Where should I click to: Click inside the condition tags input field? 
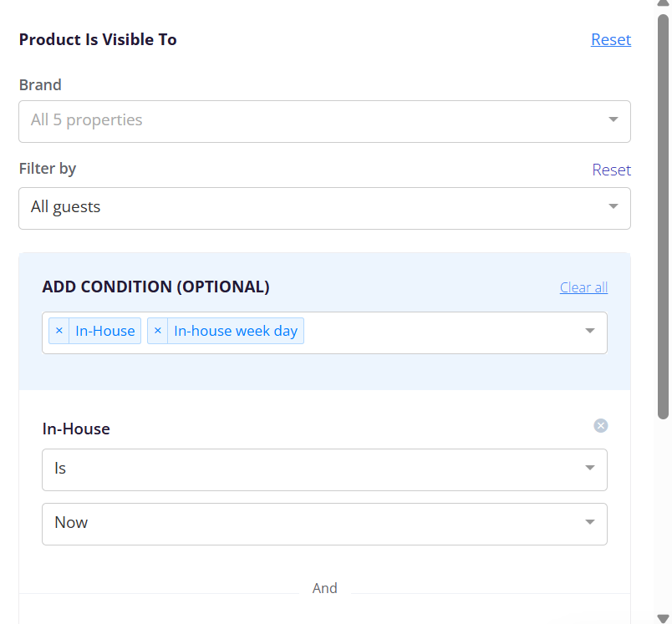point(441,332)
